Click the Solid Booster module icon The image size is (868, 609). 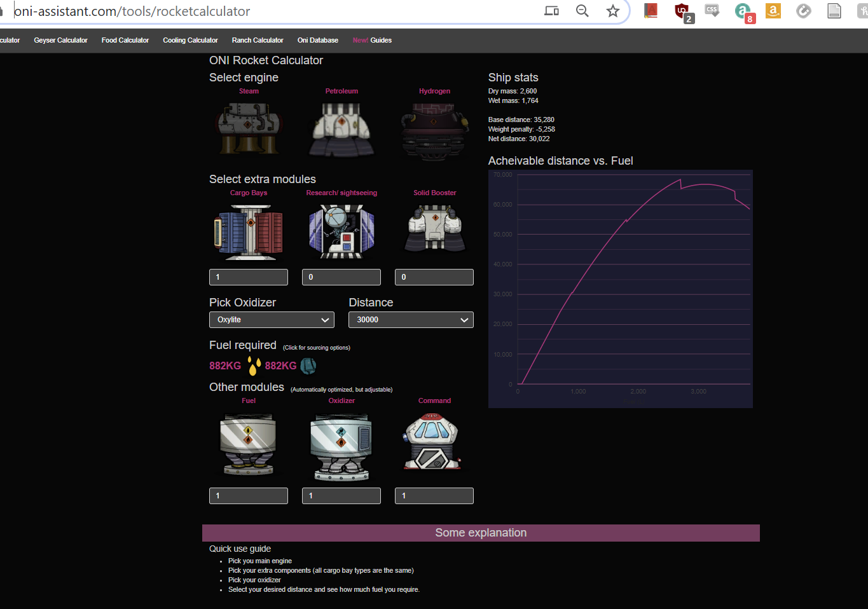coord(434,228)
